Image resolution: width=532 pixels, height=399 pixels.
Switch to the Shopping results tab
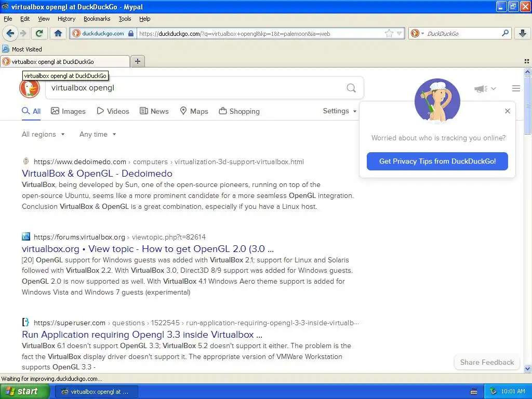pos(239,111)
